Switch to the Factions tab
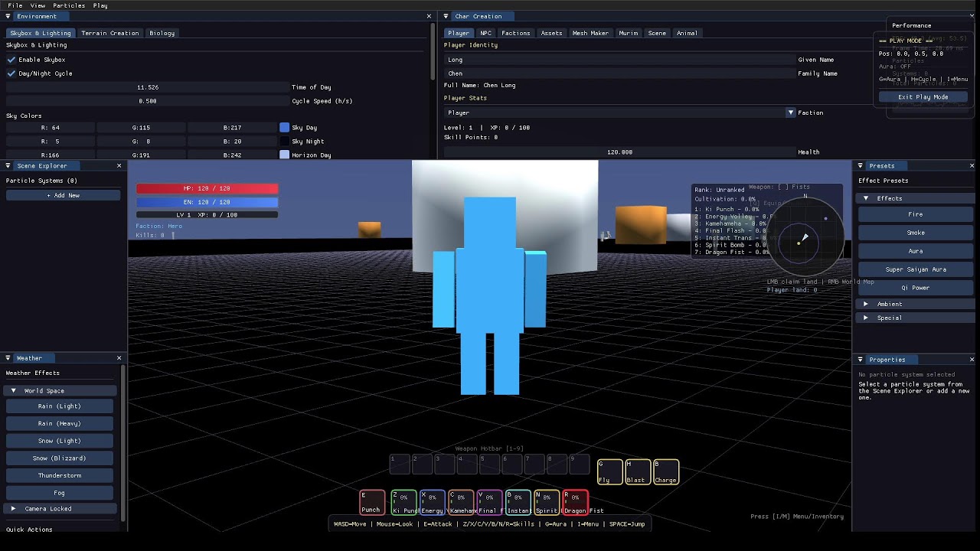The width and height of the screenshot is (980, 551). 516,33
